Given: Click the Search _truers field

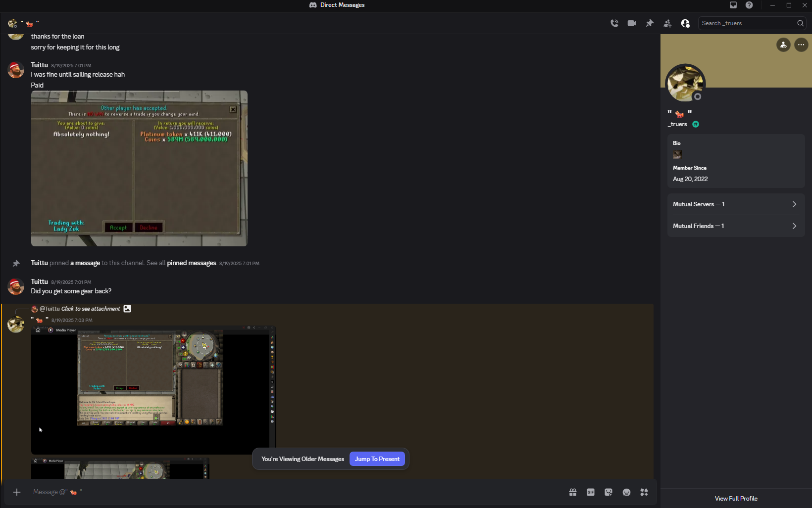Looking at the screenshot, I should [752, 23].
